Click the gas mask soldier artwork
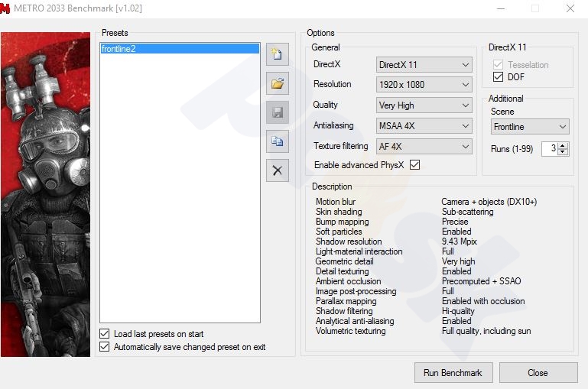The image size is (588, 389). point(45,194)
